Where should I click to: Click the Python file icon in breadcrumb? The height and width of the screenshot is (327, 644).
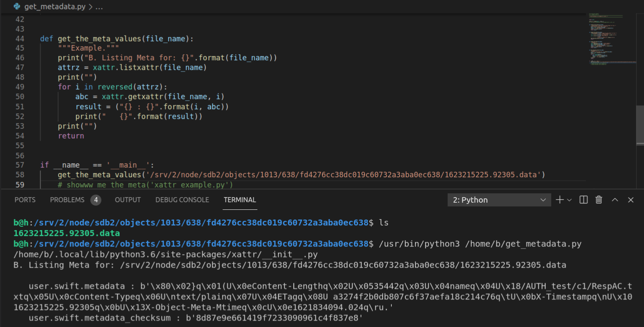tap(17, 7)
